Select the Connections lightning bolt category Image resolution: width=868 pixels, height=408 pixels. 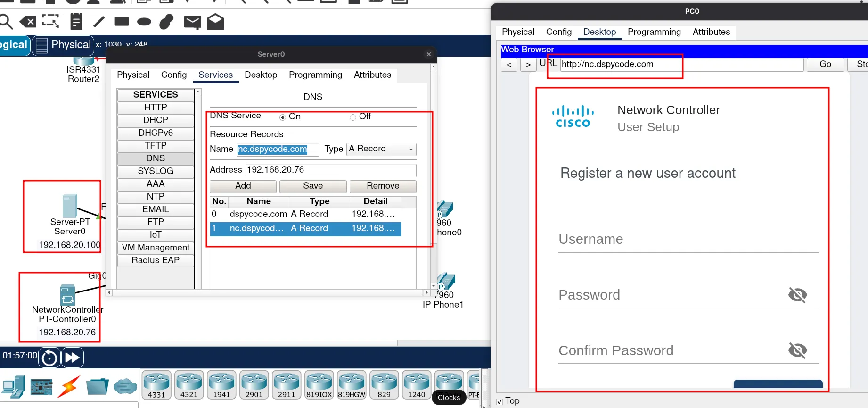pyautogui.click(x=69, y=387)
